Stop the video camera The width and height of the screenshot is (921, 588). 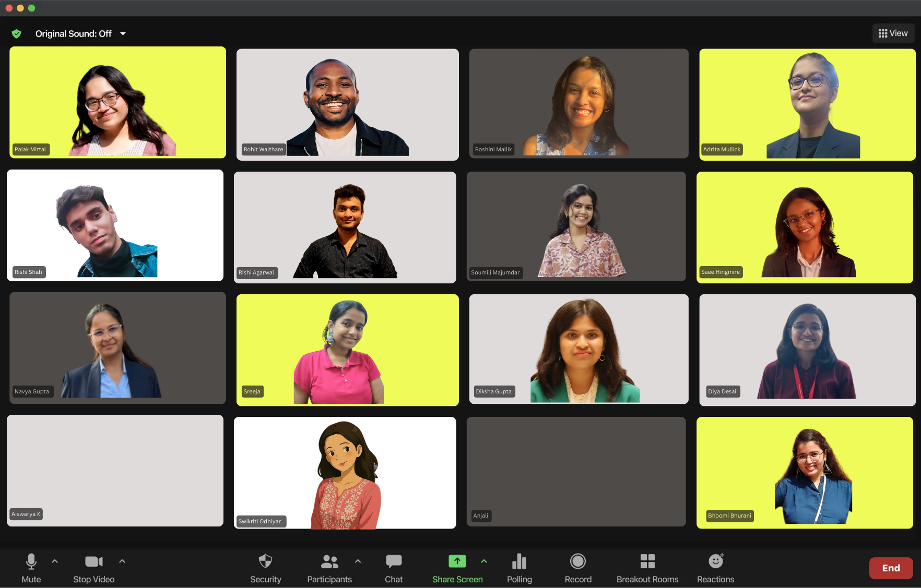94,568
